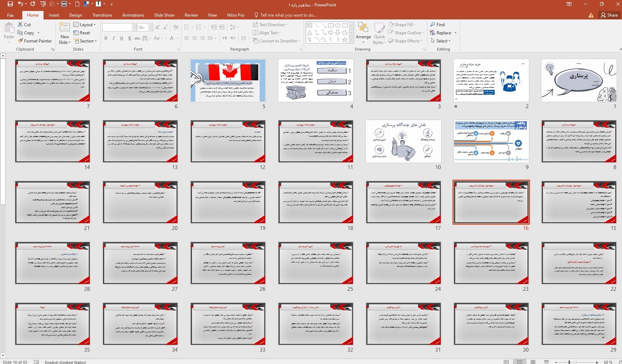The image size is (622, 364).
Task: Open the Insert ribbon tab
Action: click(54, 15)
